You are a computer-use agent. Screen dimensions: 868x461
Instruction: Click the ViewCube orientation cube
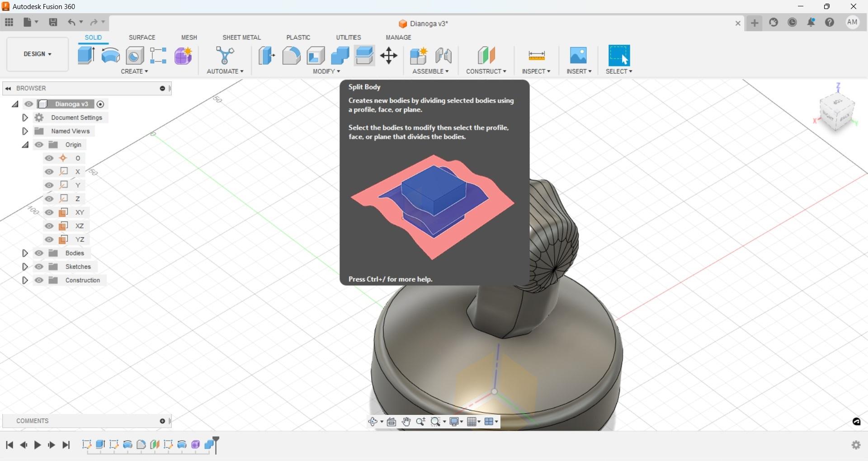click(x=837, y=113)
